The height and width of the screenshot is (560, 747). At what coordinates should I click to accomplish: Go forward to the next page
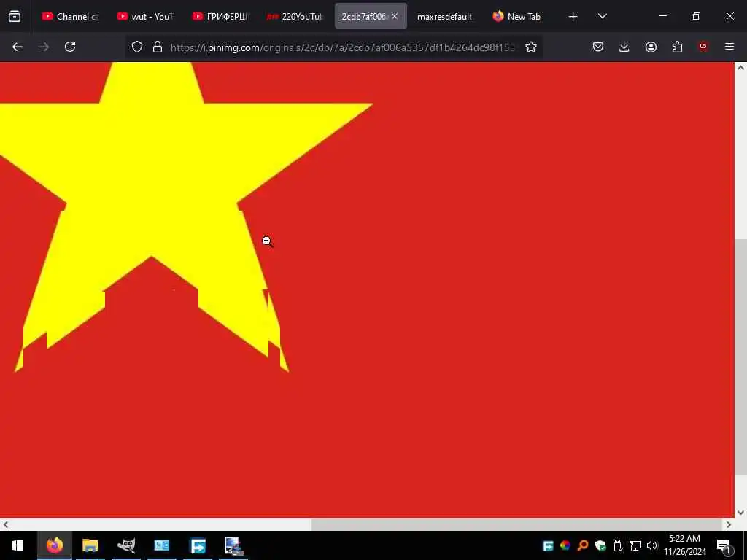pyautogui.click(x=44, y=47)
